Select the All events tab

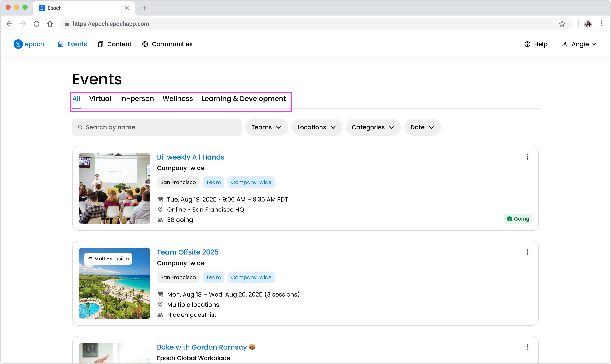click(76, 99)
